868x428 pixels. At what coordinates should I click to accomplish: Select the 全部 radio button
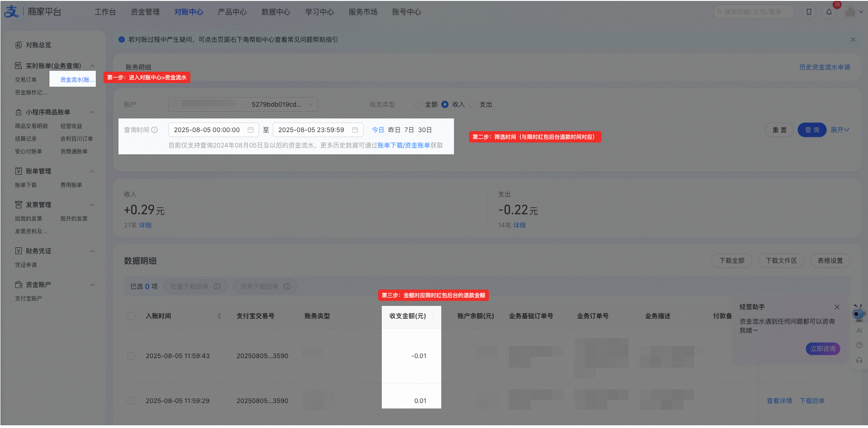pos(418,104)
